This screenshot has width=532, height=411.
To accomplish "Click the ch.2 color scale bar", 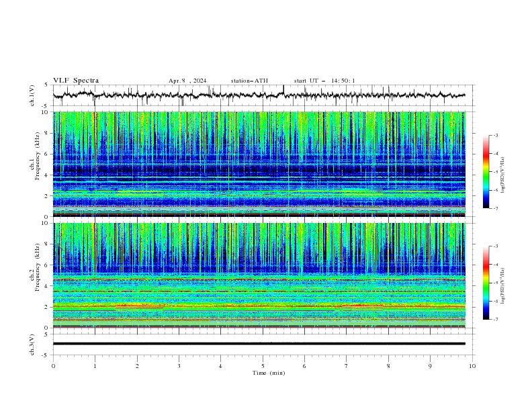I will coord(486,283).
